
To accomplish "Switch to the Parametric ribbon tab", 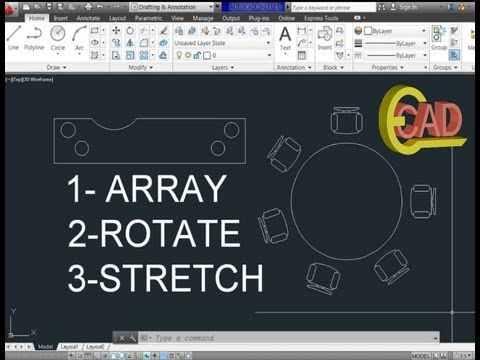I will pos(148,18).
